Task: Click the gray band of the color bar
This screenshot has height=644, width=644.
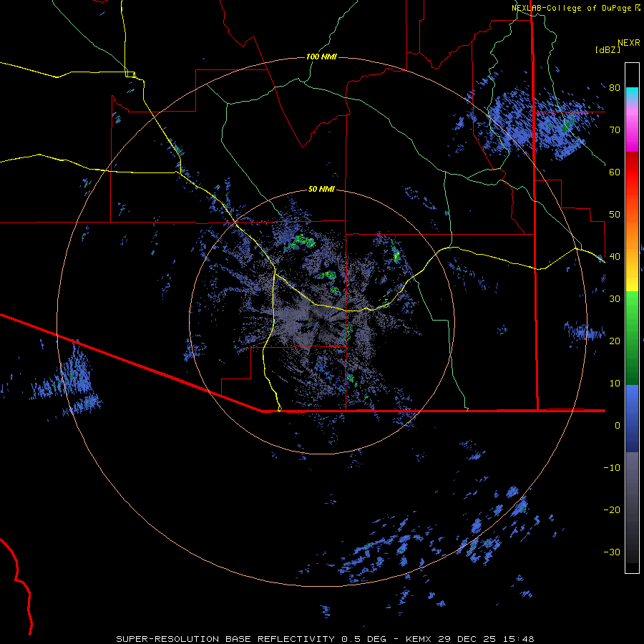Action: [632, 507]
